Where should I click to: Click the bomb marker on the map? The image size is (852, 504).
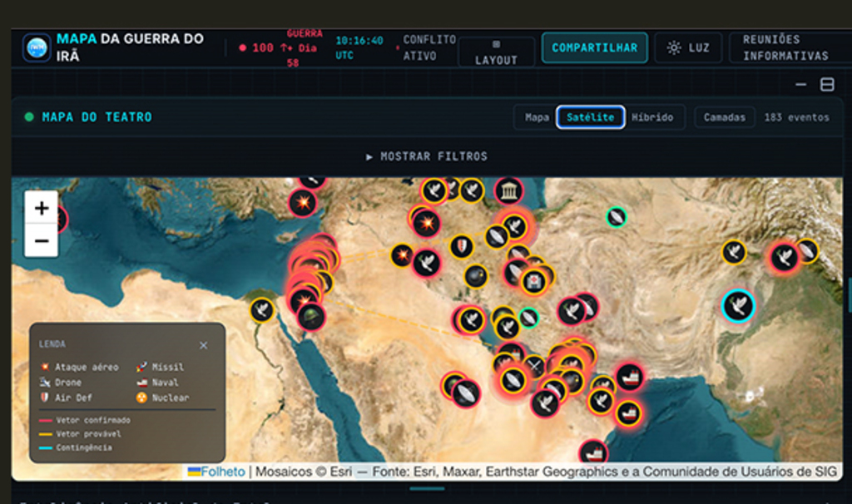(x=476, y=275)
